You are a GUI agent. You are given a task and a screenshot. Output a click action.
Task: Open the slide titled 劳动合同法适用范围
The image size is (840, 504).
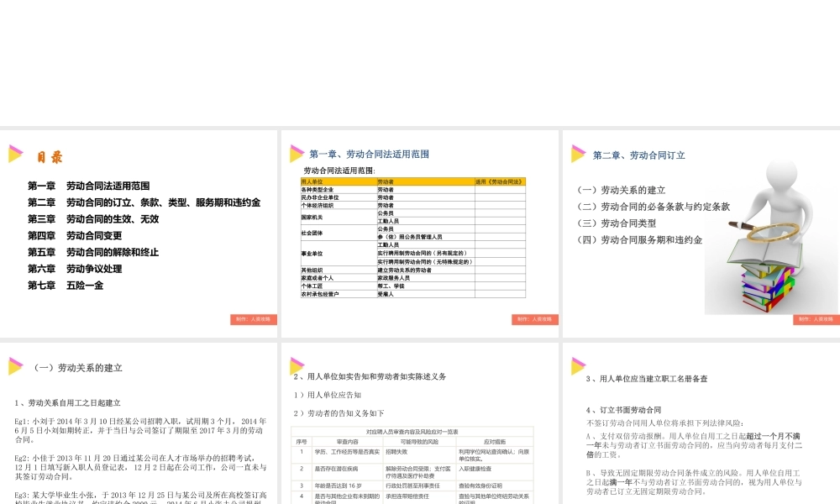[x=370, y=154]
